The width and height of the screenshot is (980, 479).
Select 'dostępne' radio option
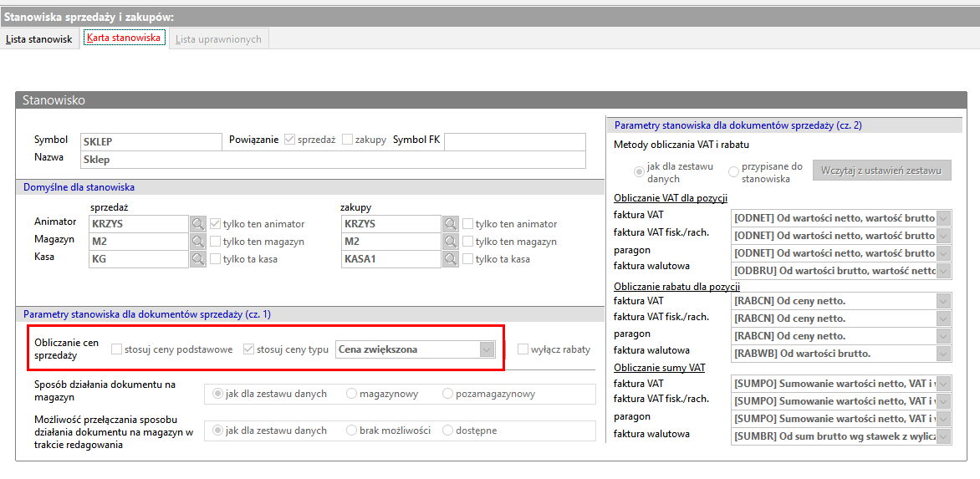click(x=447, y=431)
